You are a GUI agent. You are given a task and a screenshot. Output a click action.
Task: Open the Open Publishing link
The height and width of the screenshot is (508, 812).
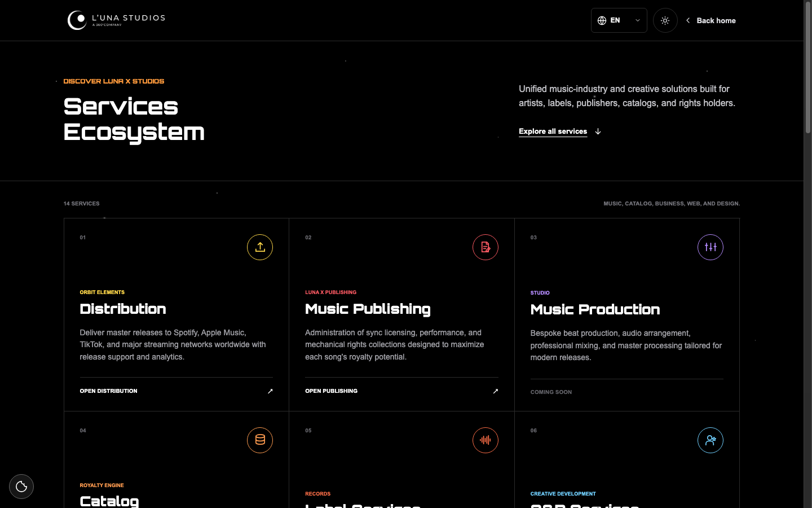coord(331,391)
